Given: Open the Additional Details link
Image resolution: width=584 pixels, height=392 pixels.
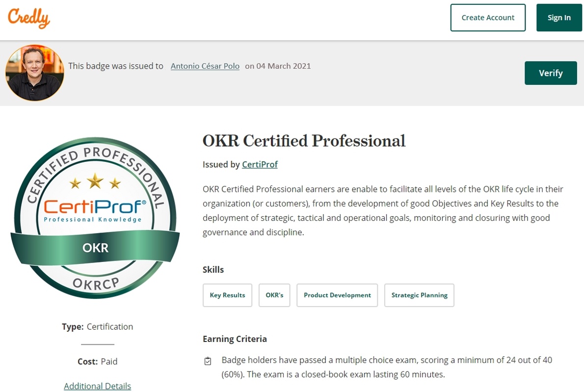Looking at the screenshot, I should pyautogui.click(x=97, y=386).
